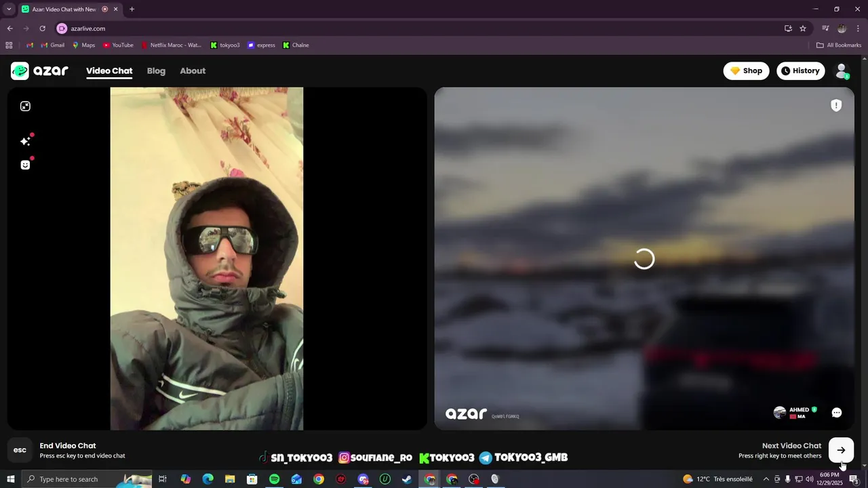The height and width of the screenshot is (488, 868).
Task: Select the Azar: Video Chat browser tab
Action: 69,9
